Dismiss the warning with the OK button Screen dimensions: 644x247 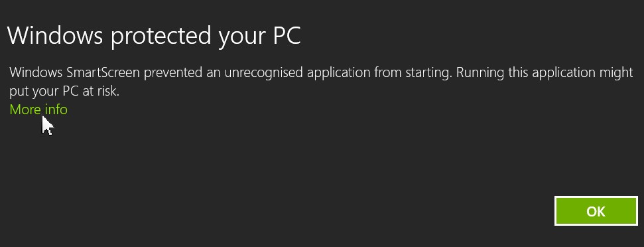tap(596, 211)
